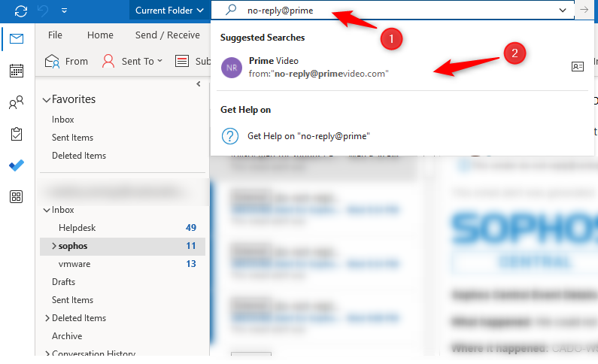Open the Mail view in sidebar
This screenshot has width=598, height=364.
click(17, 38)
